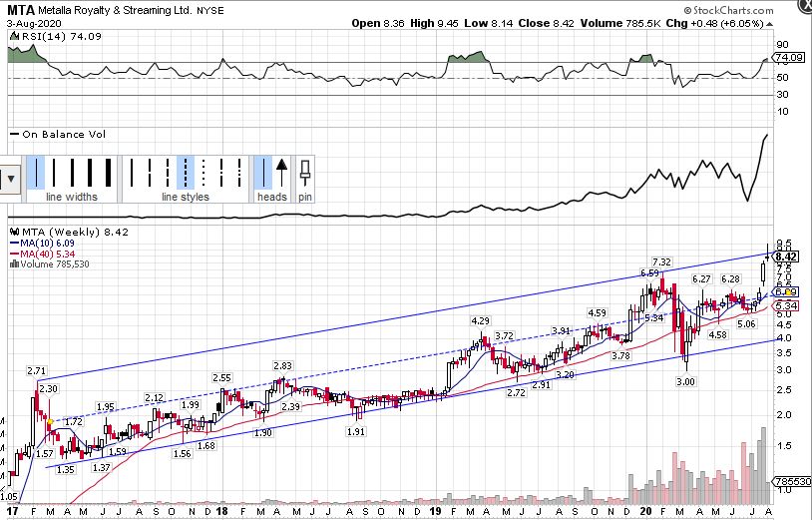Select the plain no-arrowhead line head
This screenshot has width=812, height=520.
(263, 173)
